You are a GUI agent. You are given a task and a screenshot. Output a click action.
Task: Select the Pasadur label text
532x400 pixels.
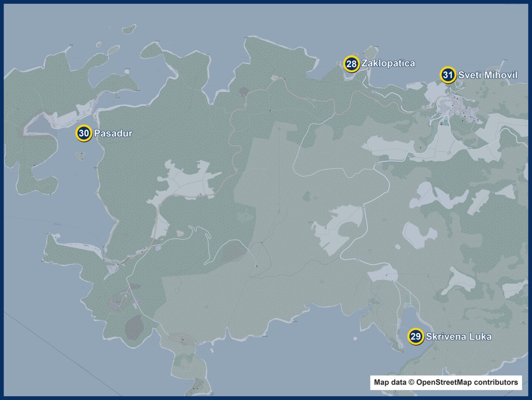[x=113, y=133]
